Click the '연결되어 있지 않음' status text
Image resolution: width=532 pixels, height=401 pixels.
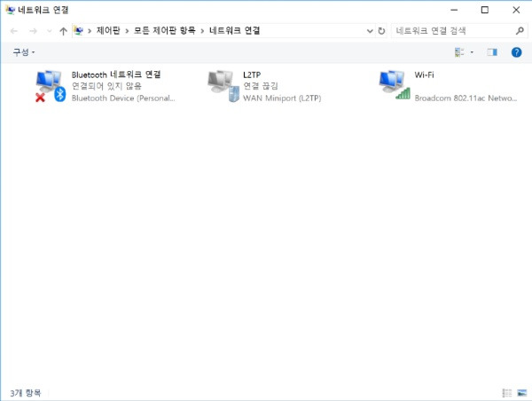coord(106,86)
